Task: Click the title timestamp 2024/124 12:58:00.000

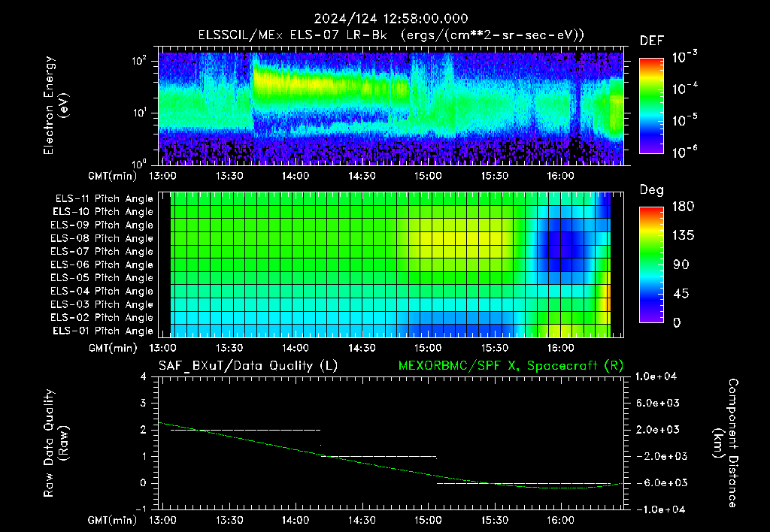Action: (391, 19)
